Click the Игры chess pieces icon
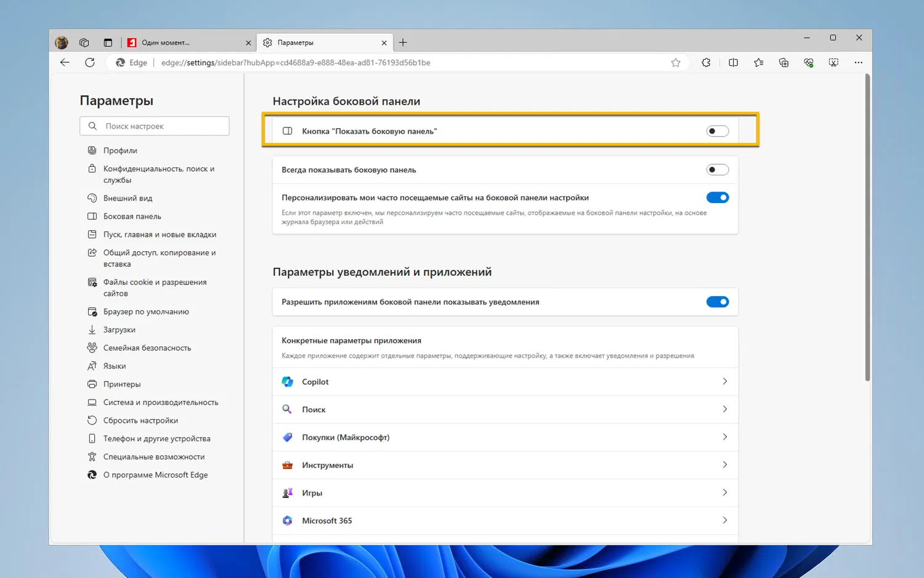 pyautogui.click(x=287, y=492)
